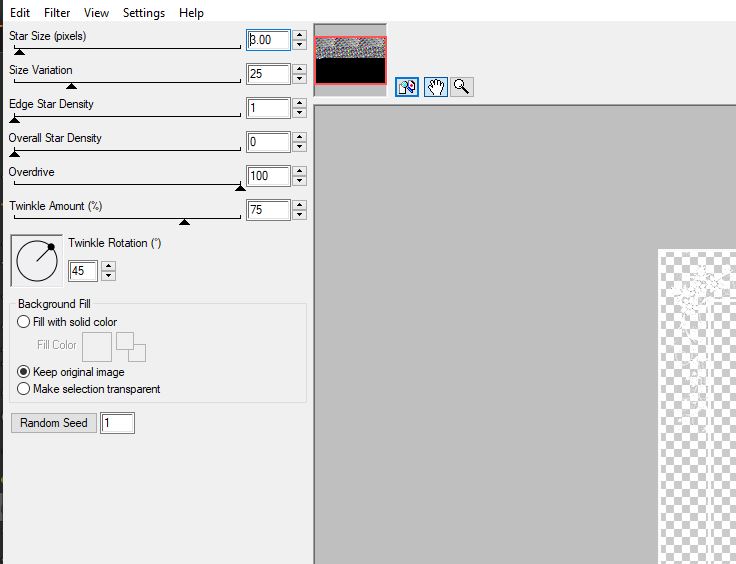Click the Size Variation slider handle
The image size is (736, 564).
click(x=71, y=86)
